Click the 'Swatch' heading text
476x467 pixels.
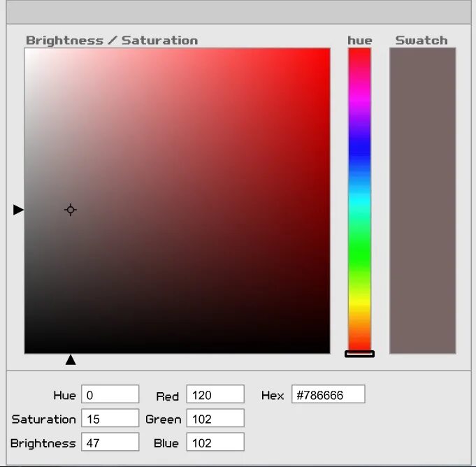(x=421, y=41)
